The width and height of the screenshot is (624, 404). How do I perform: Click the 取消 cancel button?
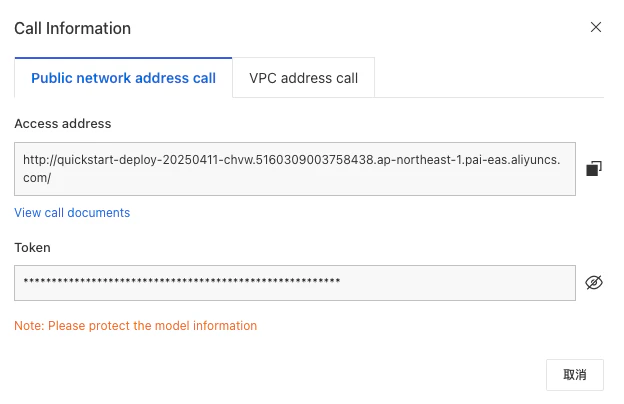click(x=575, y=375)
